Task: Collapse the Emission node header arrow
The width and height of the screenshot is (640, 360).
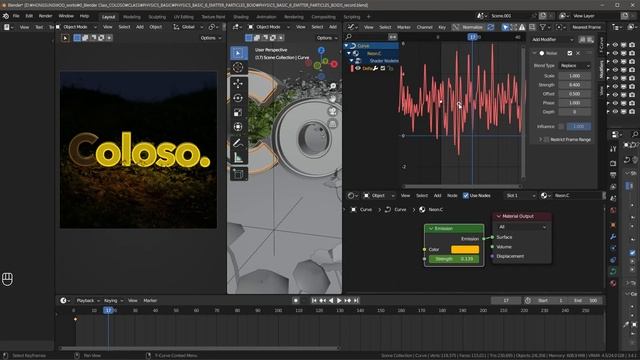Action: pyautogui.click(x=431, y=229)
